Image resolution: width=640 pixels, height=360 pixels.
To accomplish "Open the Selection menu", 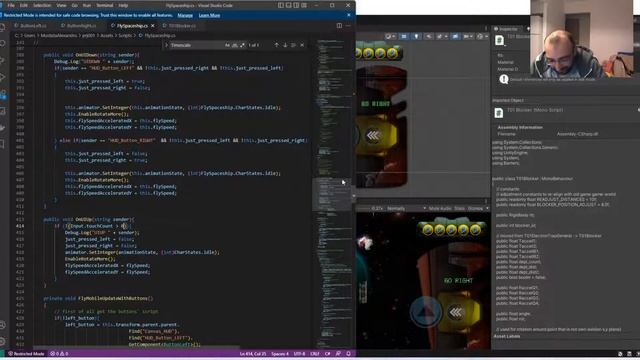I will pyautogui.click(x=42, y=5).
